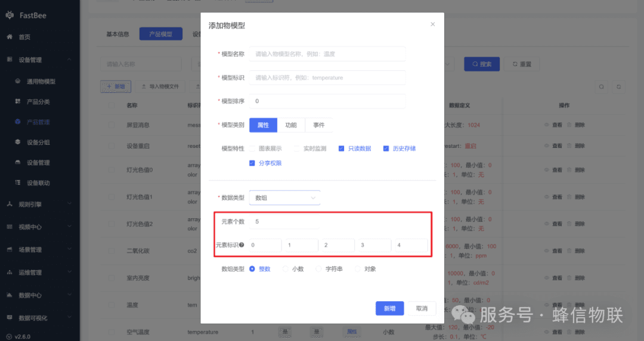
Task: Select the 整数 array type radio
Action: coord(252,269)
